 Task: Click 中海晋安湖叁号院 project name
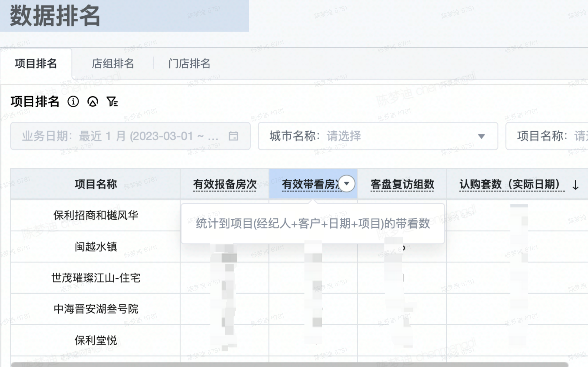pyautogui.click(x=96, y=309)
